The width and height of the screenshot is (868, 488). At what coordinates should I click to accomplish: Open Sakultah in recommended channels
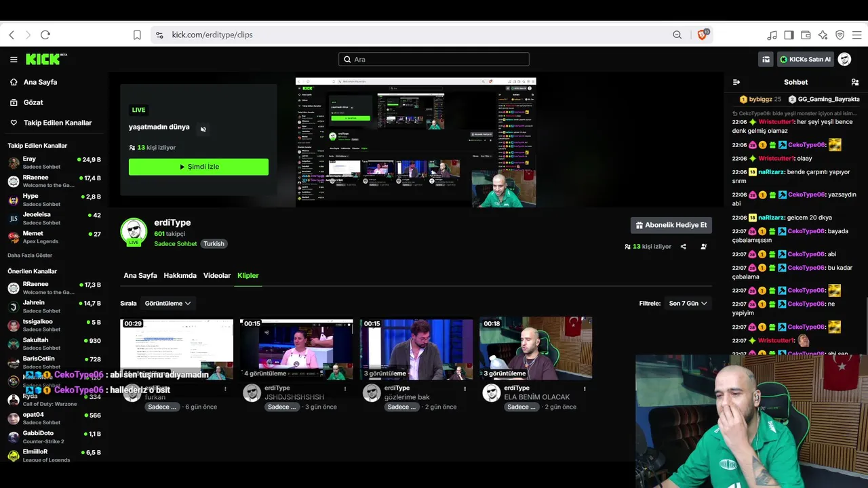(54, 344)
